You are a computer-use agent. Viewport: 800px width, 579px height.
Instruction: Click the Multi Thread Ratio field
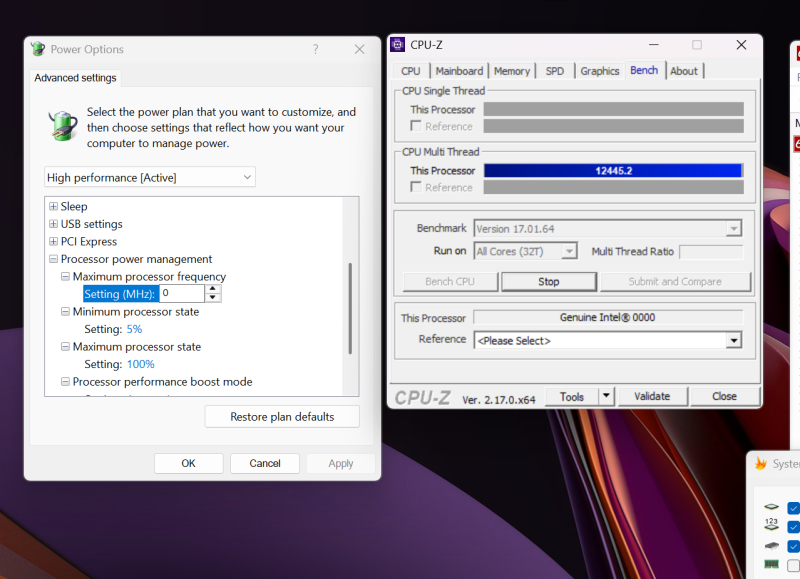[x=711, y=251]
